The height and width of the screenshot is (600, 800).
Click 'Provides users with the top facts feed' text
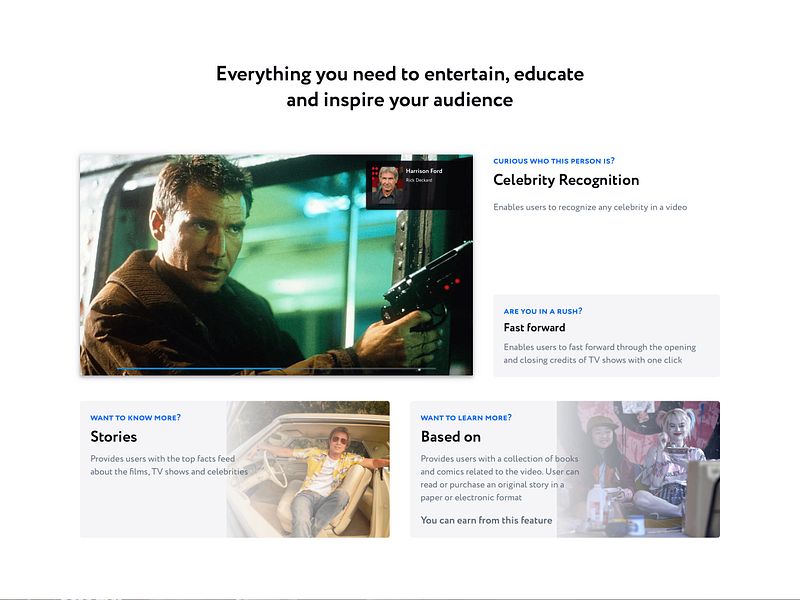(169, 465)
